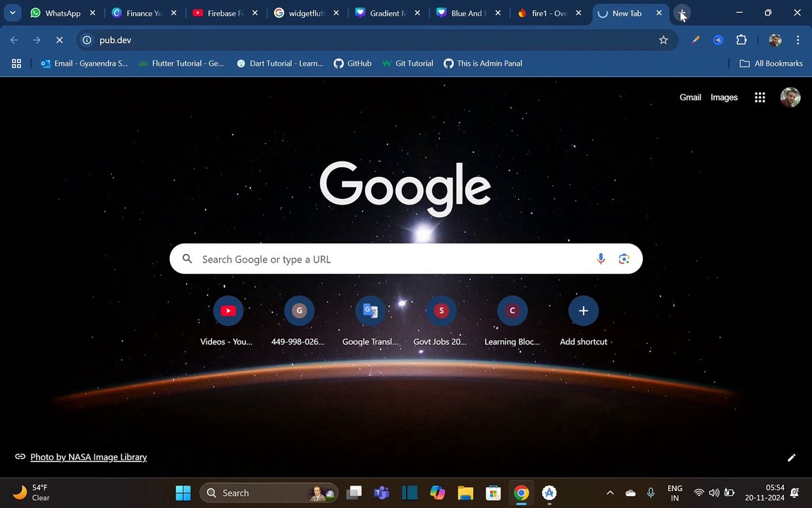Viewport: 812px width, 508px height.
Task: Open File Explorer from taskbar
Action: coord(465,492)
